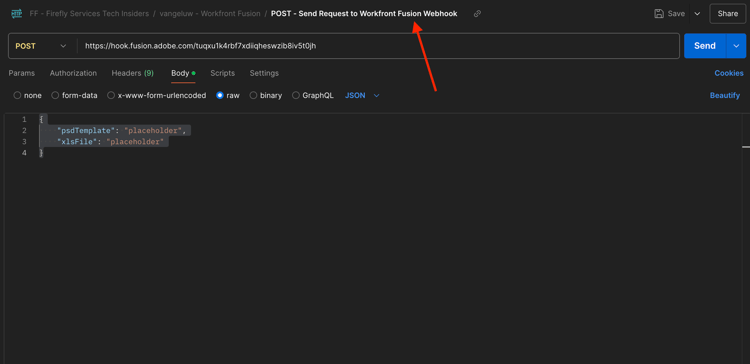750x364 pixels.
Task: Click the editor vertical scrollbar marker
Action: point(746,147)
